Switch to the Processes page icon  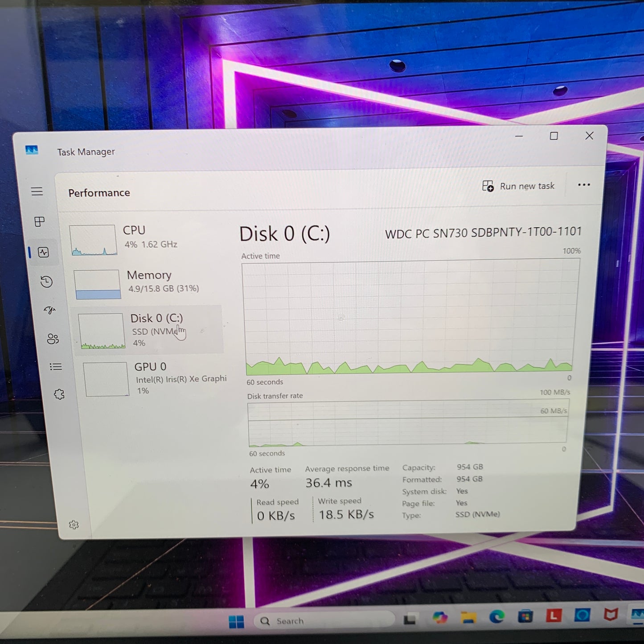40,222
